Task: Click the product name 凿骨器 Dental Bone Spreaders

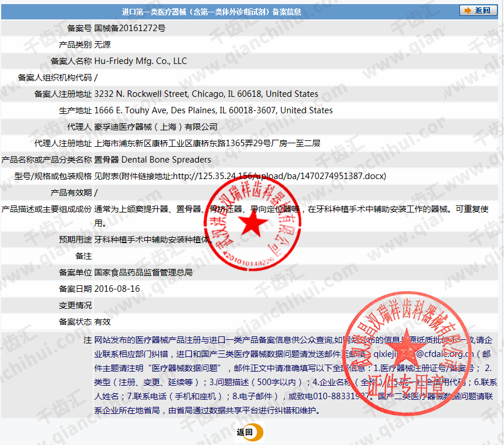Action: point(153,160)
